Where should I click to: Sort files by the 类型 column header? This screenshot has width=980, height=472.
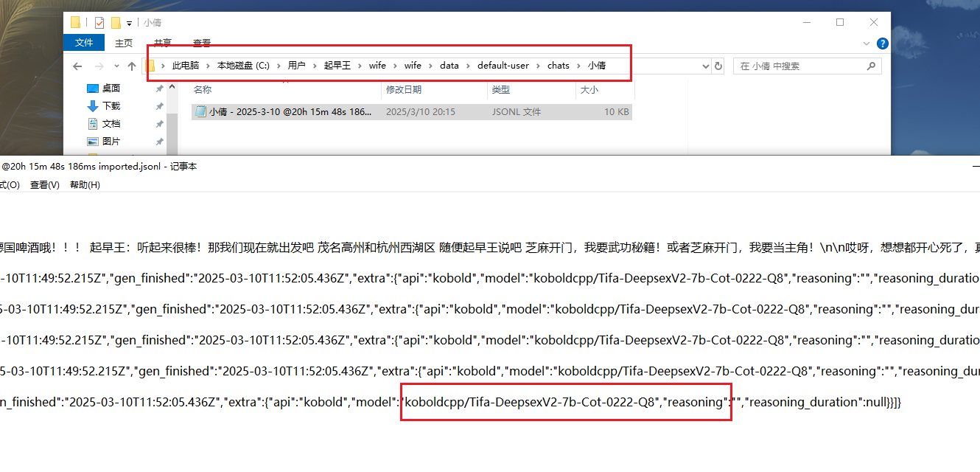501,90
